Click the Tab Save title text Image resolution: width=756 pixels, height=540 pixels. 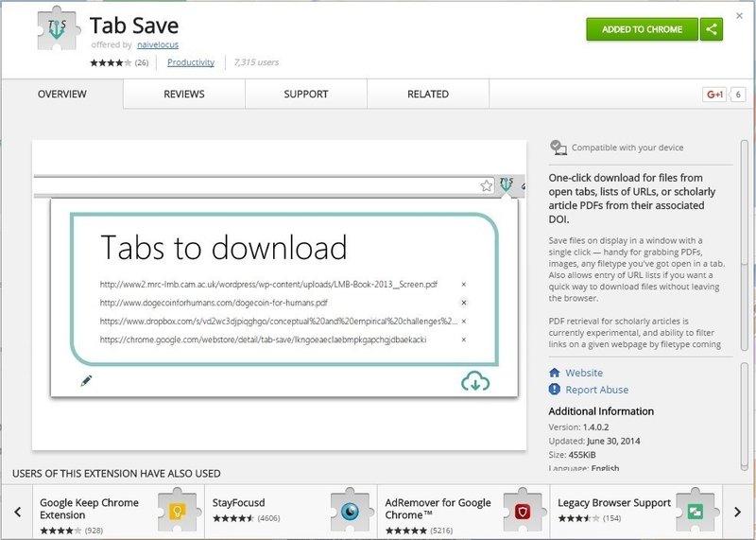pyautogui.click(x=134, y=26)
